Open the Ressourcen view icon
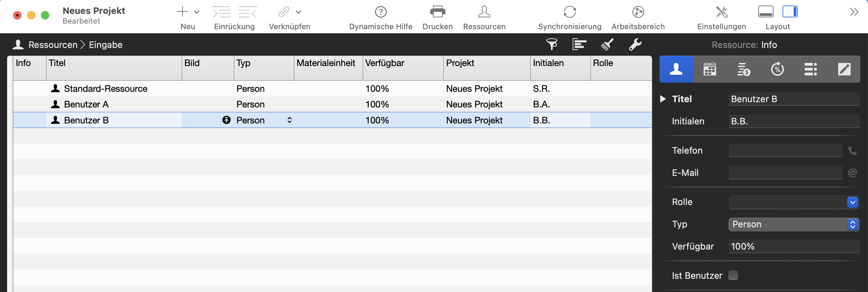This screenshot has height=292, width=868. (484, 12)
